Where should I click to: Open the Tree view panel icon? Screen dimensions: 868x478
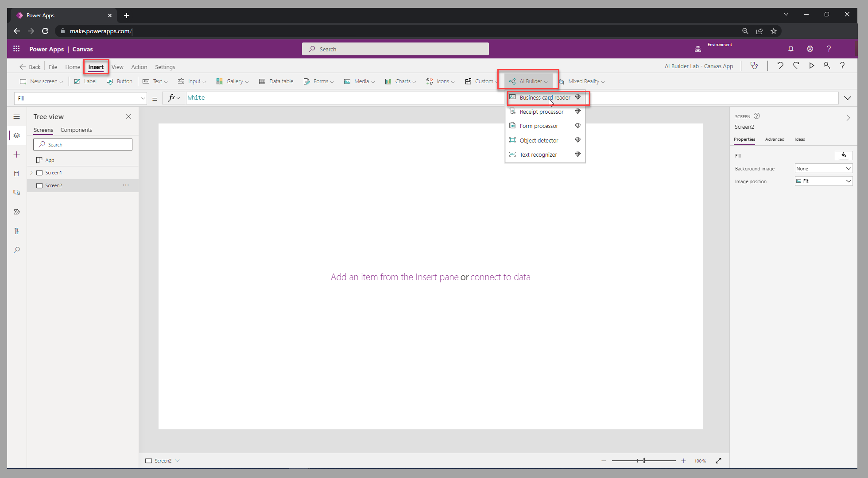tap(17, 135)
